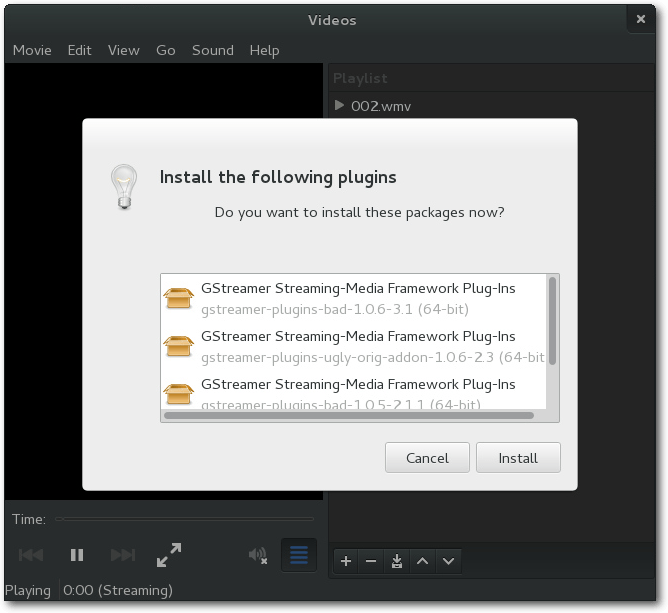Toggle the playlist sidebar button
Image resolution: width=668 pixels, height=613 pixels.
pos(299,555)
